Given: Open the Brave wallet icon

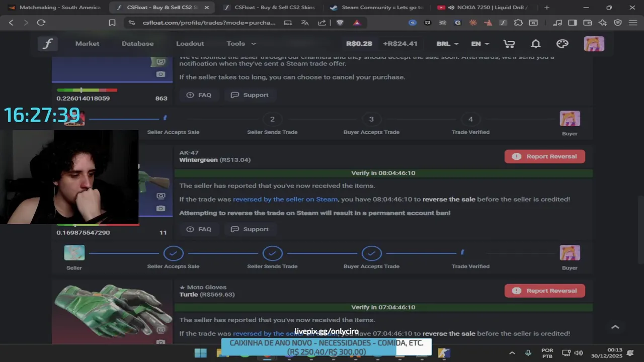Looking at the screenshot, I should [x=587, y=23].
